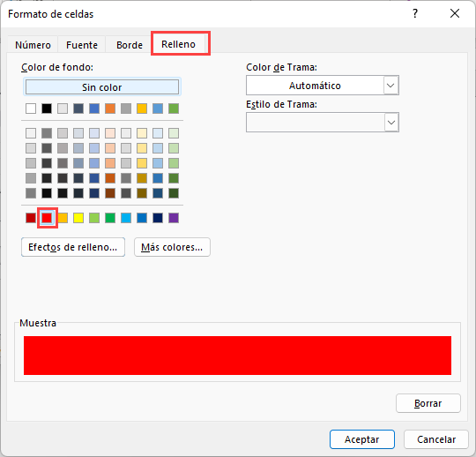Click the Más colores button
Viewport: 476px width, 457px height.
pyautogui.click(x=172, y=247)
